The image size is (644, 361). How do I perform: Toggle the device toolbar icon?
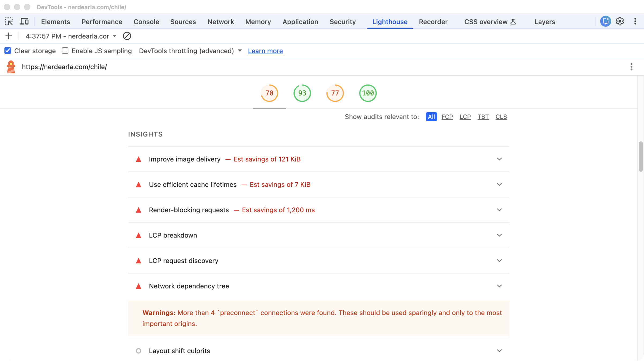pyautogui.click(x=24, y=21)
